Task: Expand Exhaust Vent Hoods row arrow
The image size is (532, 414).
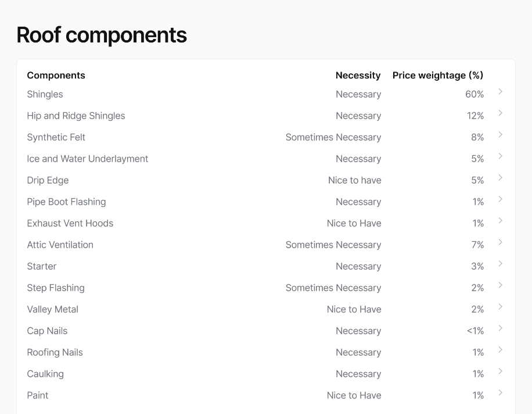Action: coord(500,221)
